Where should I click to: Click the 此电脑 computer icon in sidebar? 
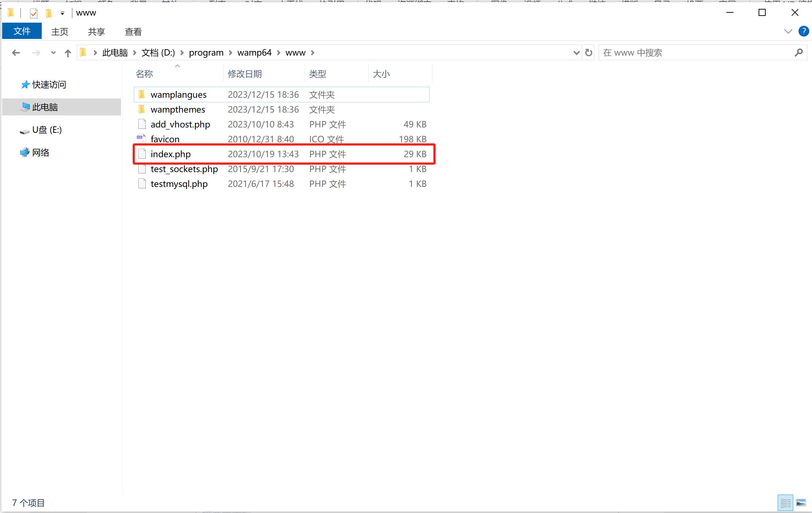coord(25,107)
